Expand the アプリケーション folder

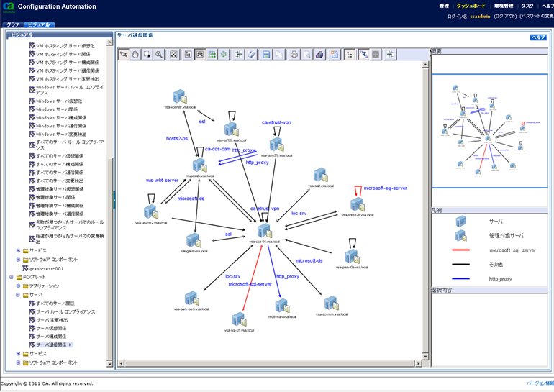click(x=18, y=286)
